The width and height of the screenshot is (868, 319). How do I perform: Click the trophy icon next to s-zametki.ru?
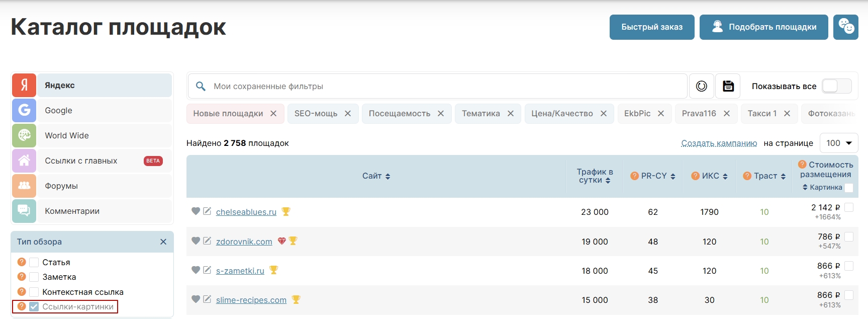(x=273, y=270)
